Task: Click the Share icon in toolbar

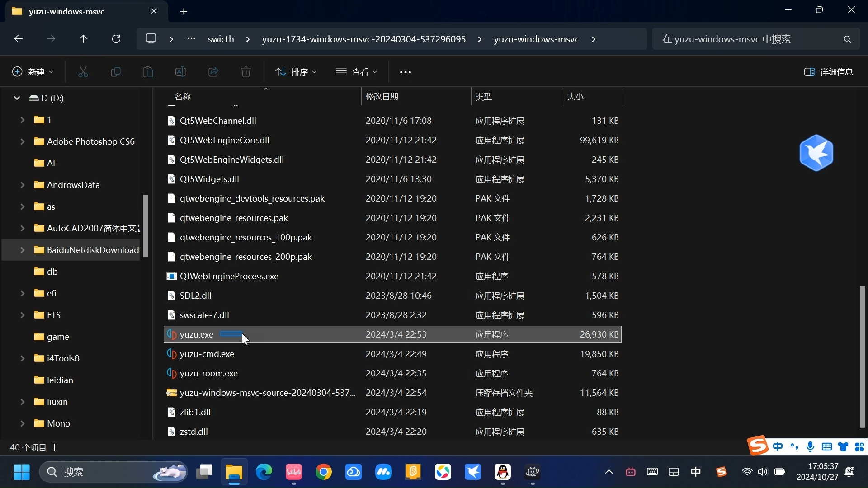Action: click(x=213, y=72)
